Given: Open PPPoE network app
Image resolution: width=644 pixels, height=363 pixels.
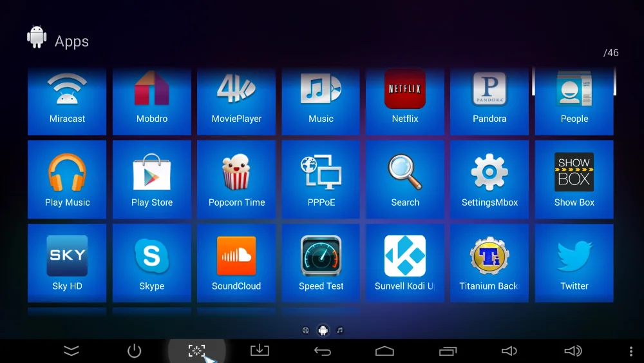Looking at the screenshot, I should click(x=321, y=179).
